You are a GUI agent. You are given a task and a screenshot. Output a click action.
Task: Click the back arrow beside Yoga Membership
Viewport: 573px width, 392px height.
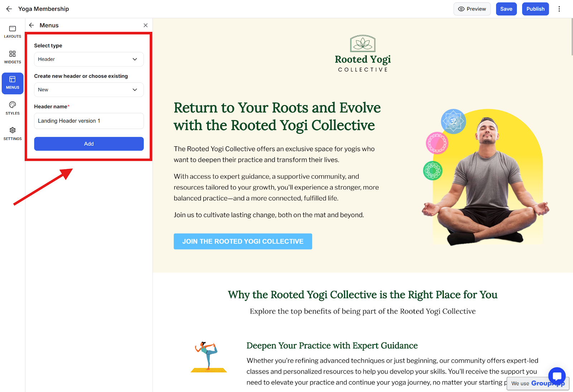(9, 9)
